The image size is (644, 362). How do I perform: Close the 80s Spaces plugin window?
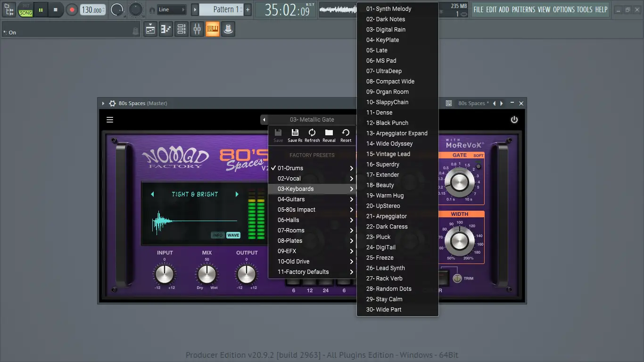click(521, 103)
